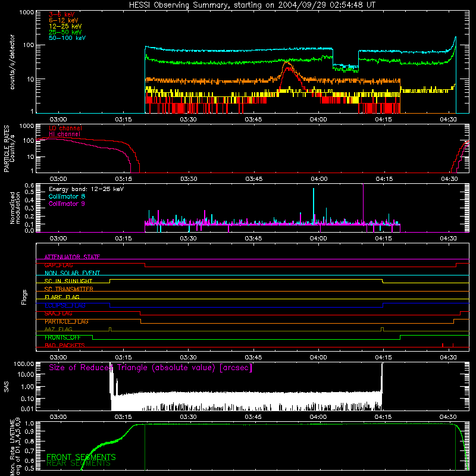The width and height of the screenshot is (476, 476).
Task: Click the Collimator 9 legend label
Action: (67, 203)
